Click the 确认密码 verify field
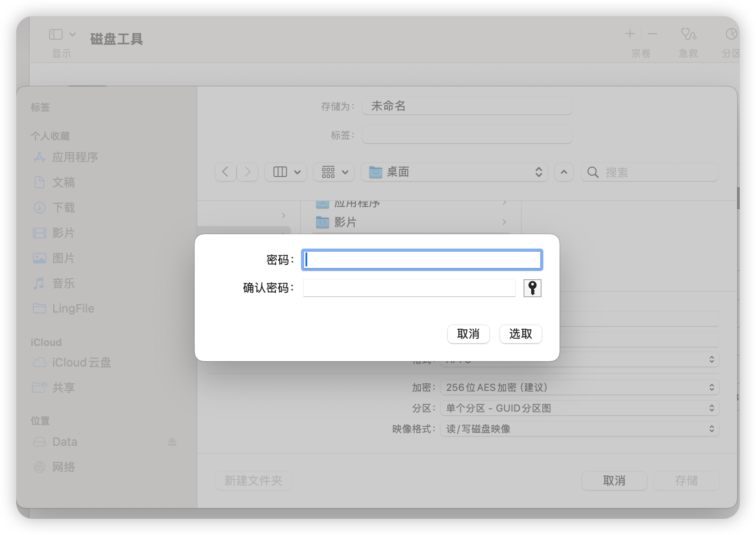 [x=409, y=288]
